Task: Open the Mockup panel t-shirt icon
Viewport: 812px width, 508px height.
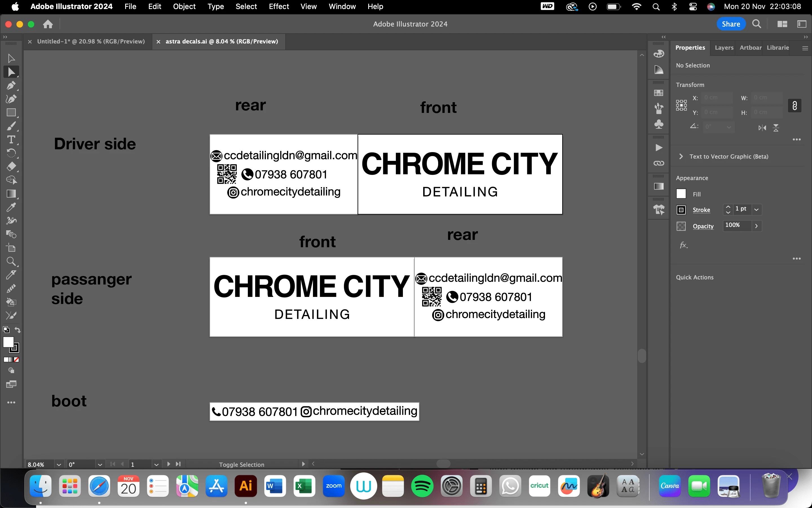Action: [659, 210]
